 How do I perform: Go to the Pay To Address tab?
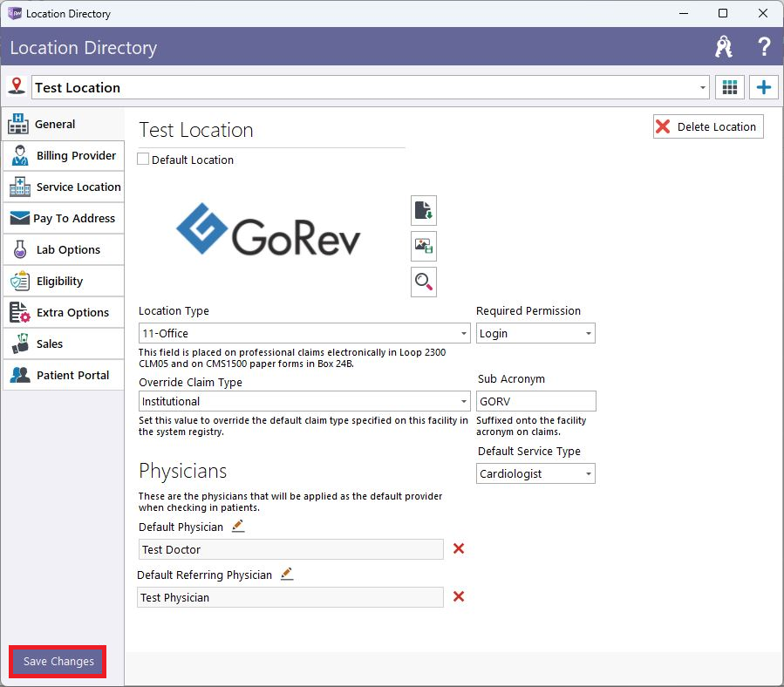(x=64, y=219)
